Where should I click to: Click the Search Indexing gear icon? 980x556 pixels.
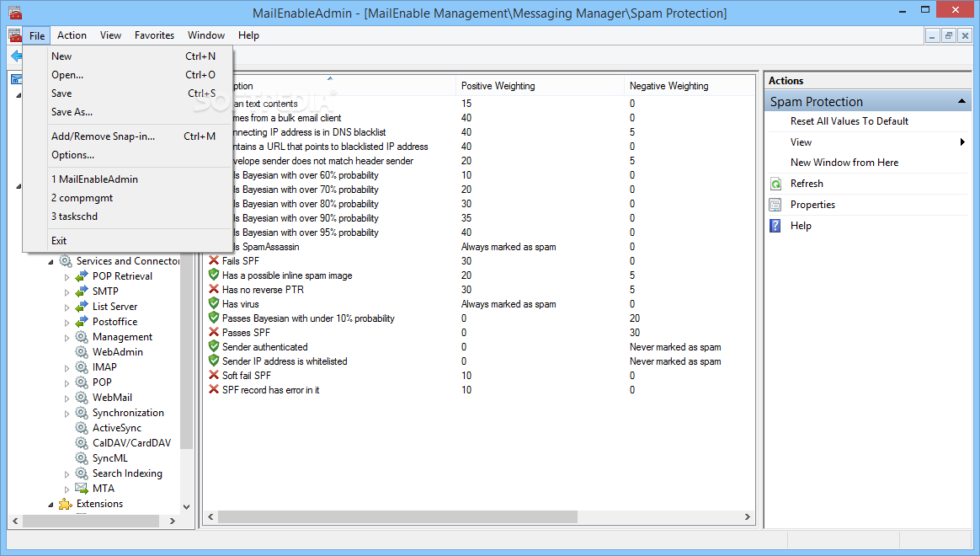[82, 473]
